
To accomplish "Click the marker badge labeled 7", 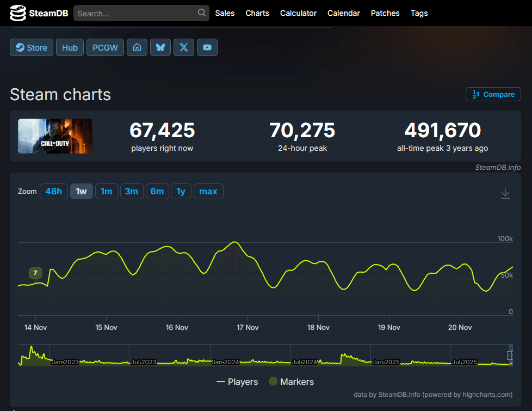I will pos(35,273).
